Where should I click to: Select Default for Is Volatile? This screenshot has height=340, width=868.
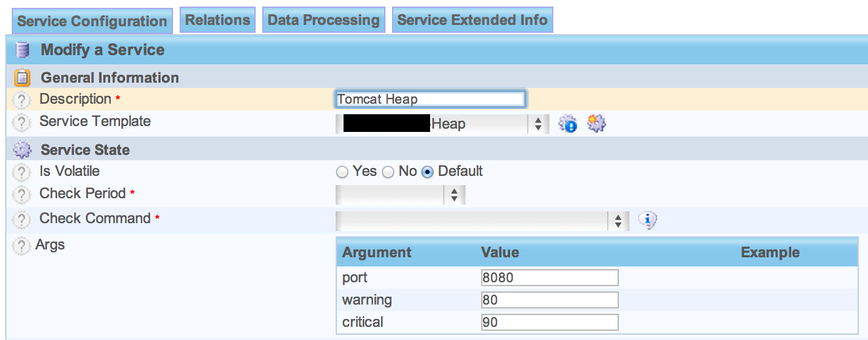pos(427,172)
